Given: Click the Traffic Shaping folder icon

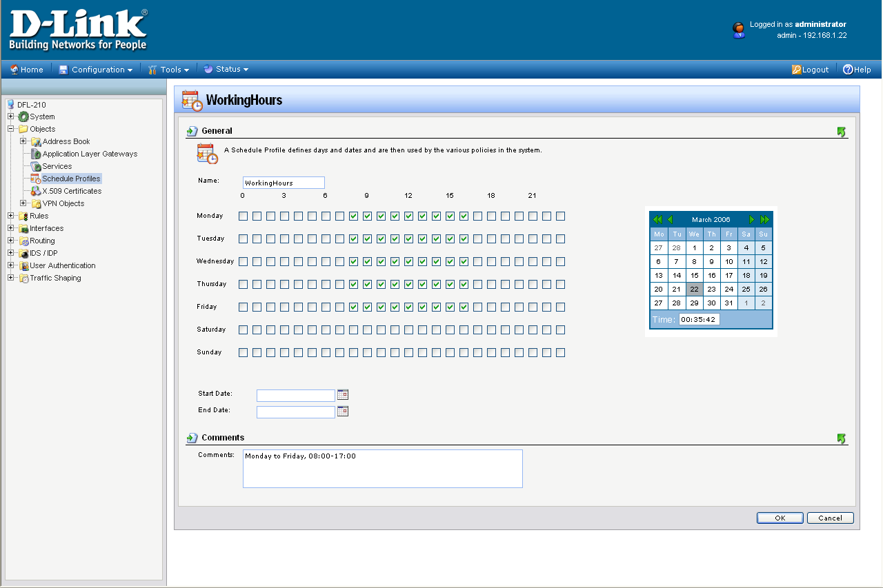Looking at the screenshot, I should pyautogui.click(x=23, y=278).
